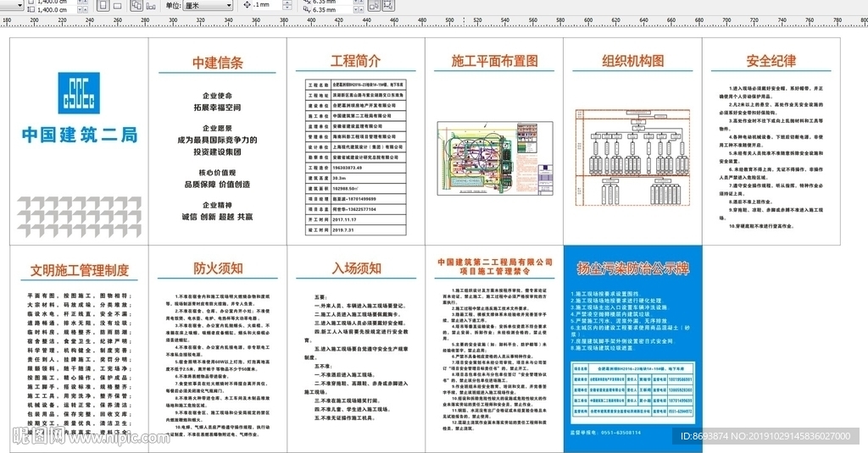
Task: Adjust the nudge offset stepper arrows
Action: [x=287, y=4]
